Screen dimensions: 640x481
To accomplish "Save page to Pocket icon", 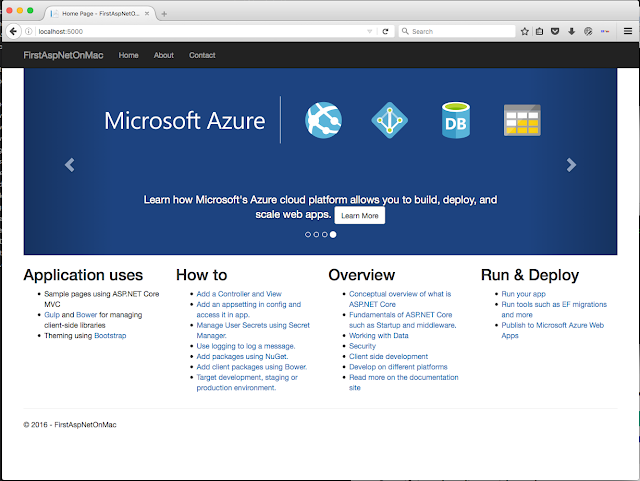I will [555, 31].
